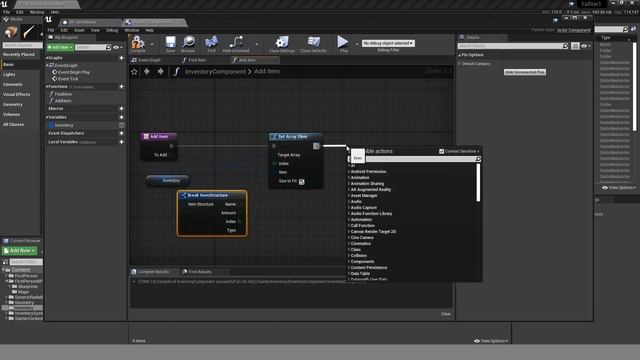Image resolution: width=640 pixels, height=360 pixels.
Task: Click the graph bookmark star icon
Action: [x=134, y=72]
